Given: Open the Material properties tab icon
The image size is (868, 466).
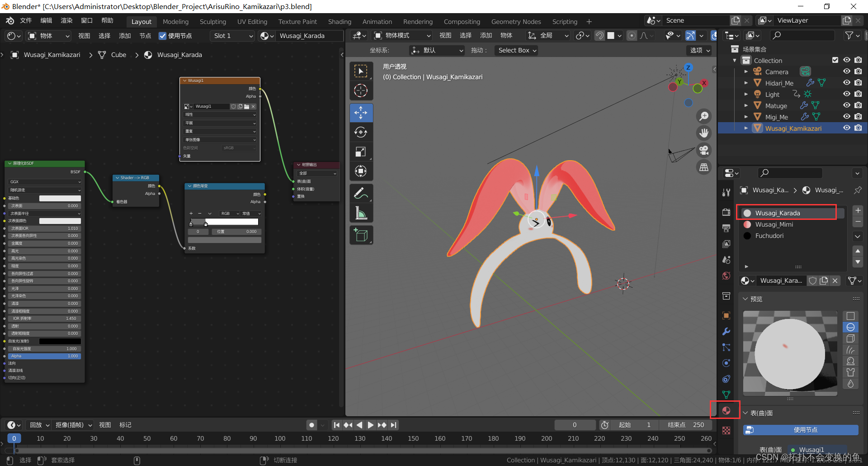Looking at the screenshot, I should point(726,410).
